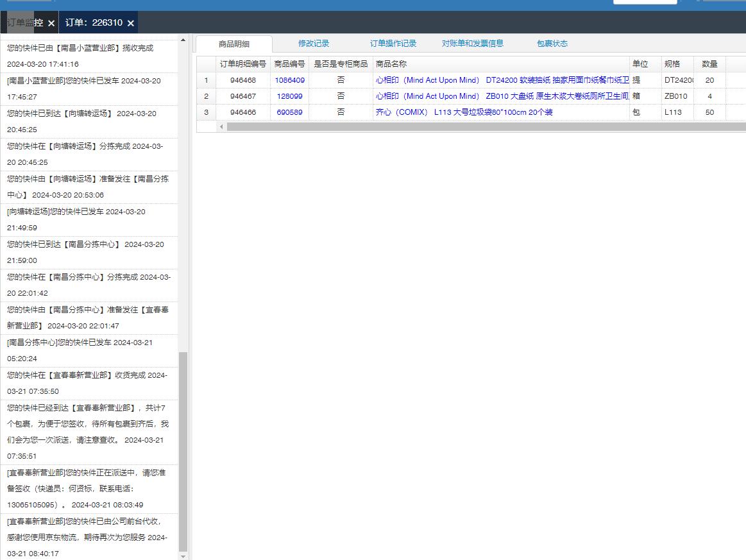Show the 包裹状态 tab
746x560 pixels.
coord(552,43)
